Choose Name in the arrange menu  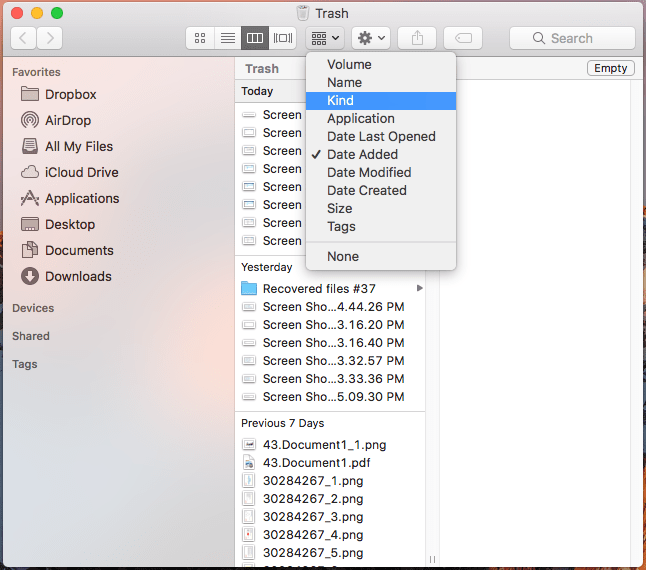click(381, 82)
